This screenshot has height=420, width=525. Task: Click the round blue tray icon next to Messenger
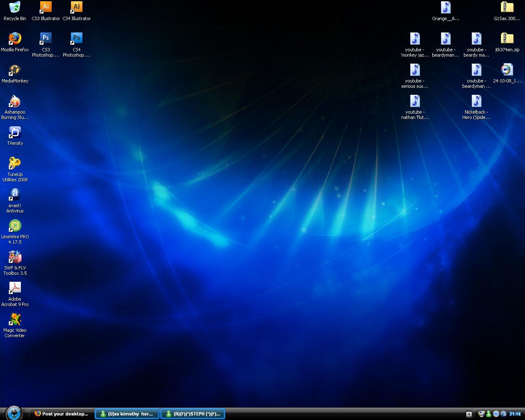tap(496, 414)
